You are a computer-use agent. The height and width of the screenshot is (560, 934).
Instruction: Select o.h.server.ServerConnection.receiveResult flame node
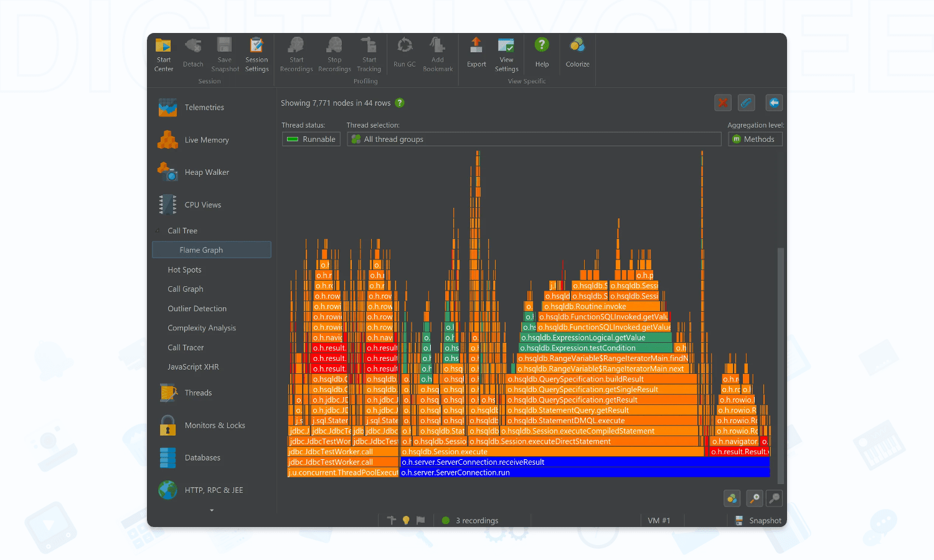[585, 462]
